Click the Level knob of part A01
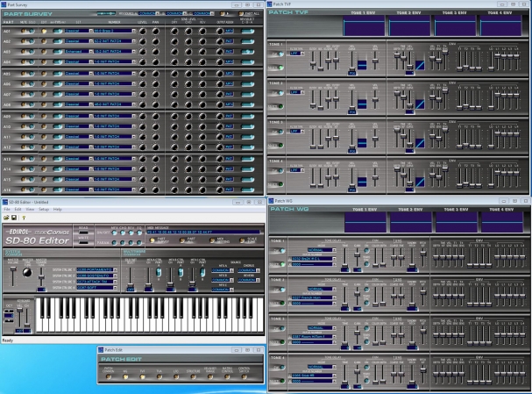Image resolution: width=532 pixels, height=394 pixels. [143, 31]
